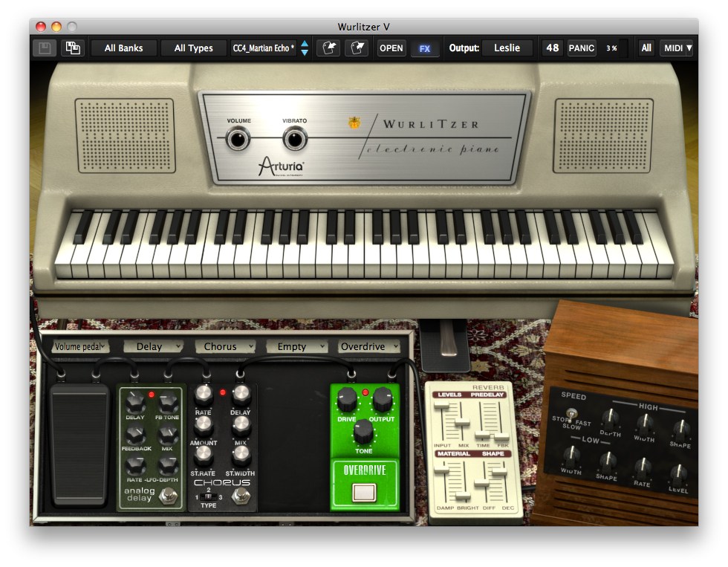Click the polyphony value 48
This screenshot has width=728, height=567.
(553, 48)
